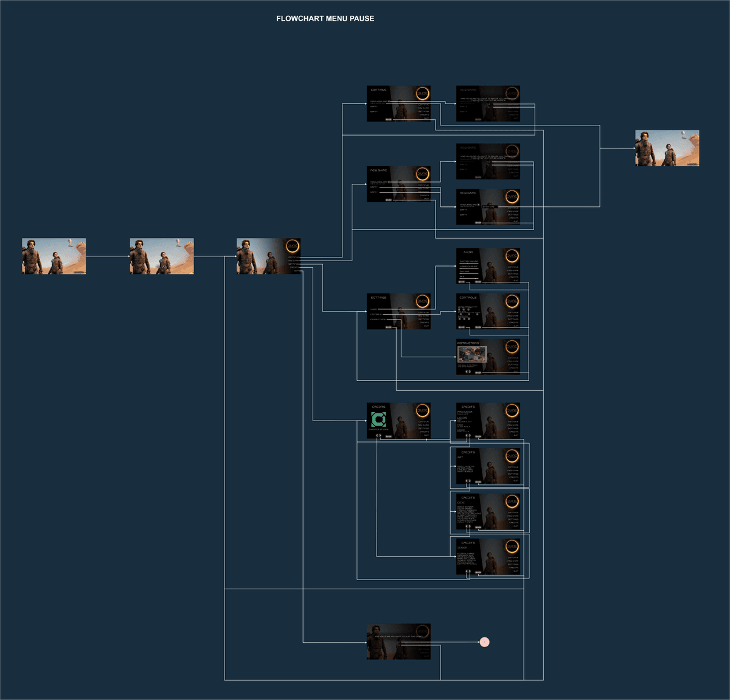Click Audio entry on Settings screen
Viewport: 730px width, 700px height.
374,309
